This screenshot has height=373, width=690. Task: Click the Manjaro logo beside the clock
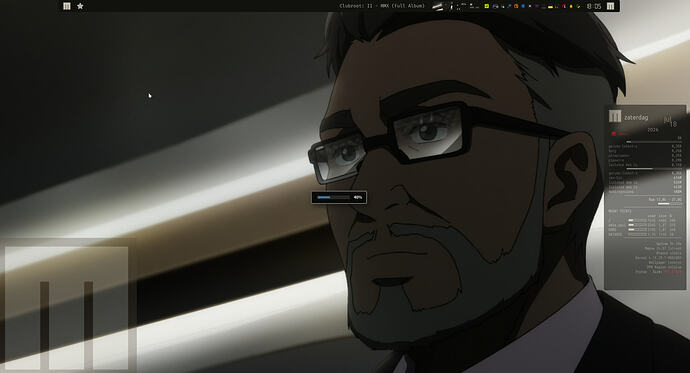pos(610,6)
